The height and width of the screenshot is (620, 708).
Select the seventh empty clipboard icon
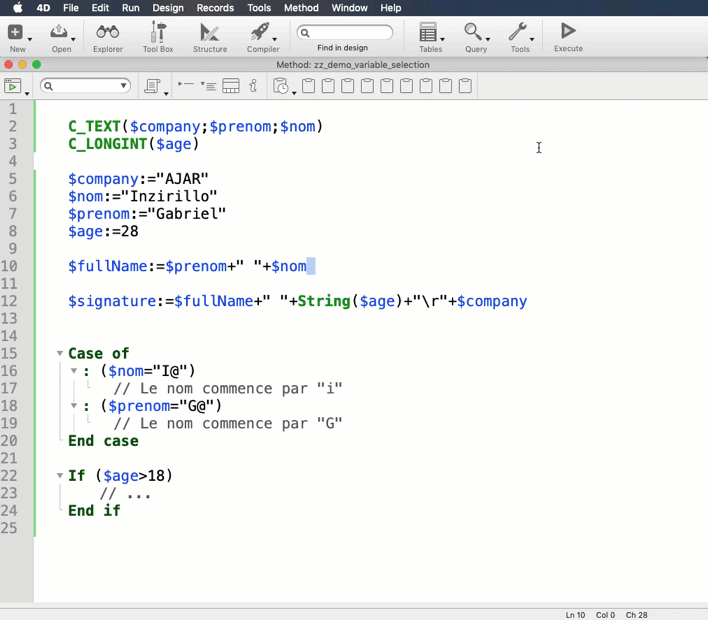426,86
